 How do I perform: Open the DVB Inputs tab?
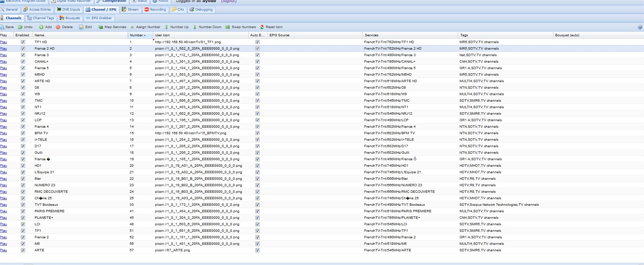[69, 10]
